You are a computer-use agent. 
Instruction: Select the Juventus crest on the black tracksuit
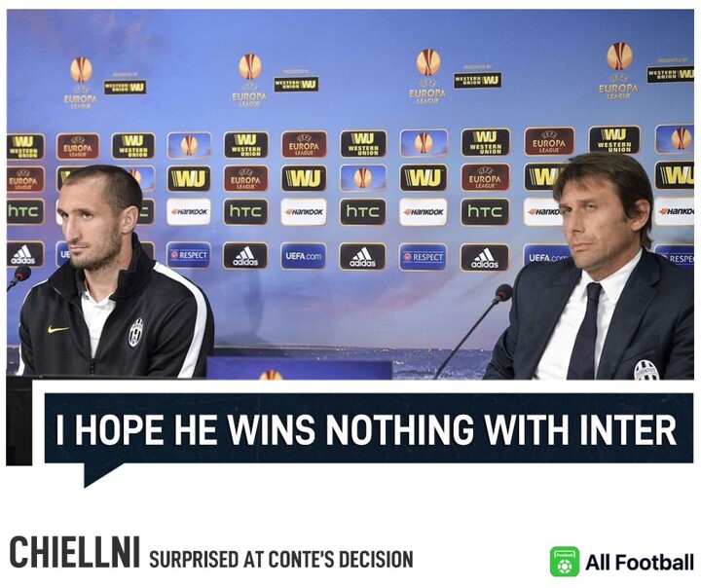(136, 332)
